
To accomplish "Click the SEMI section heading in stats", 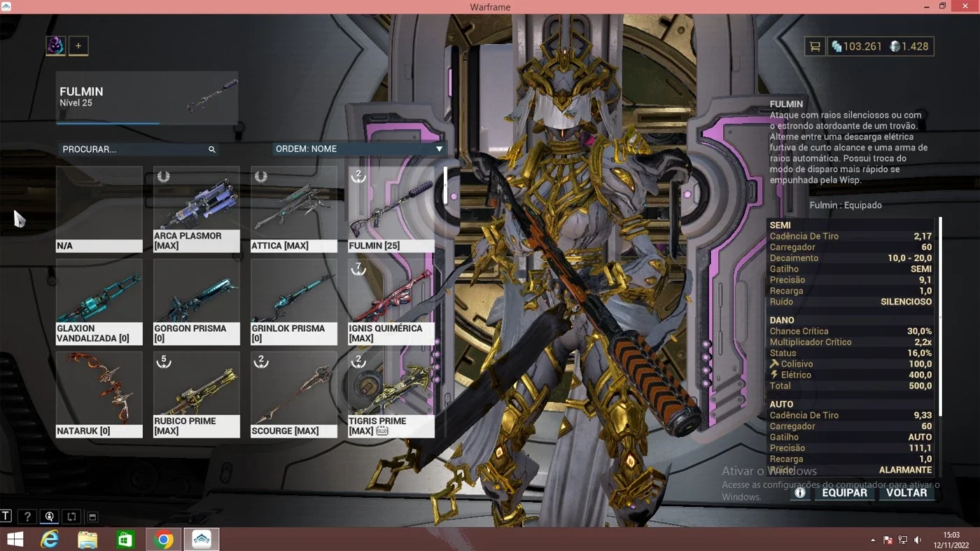I will click(x=780, y=225).
